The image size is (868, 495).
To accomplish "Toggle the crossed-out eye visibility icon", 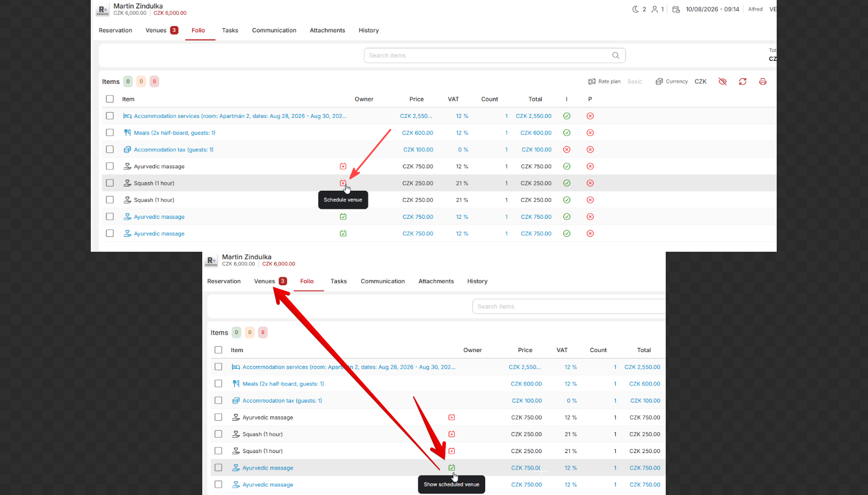I will point(723,82).
